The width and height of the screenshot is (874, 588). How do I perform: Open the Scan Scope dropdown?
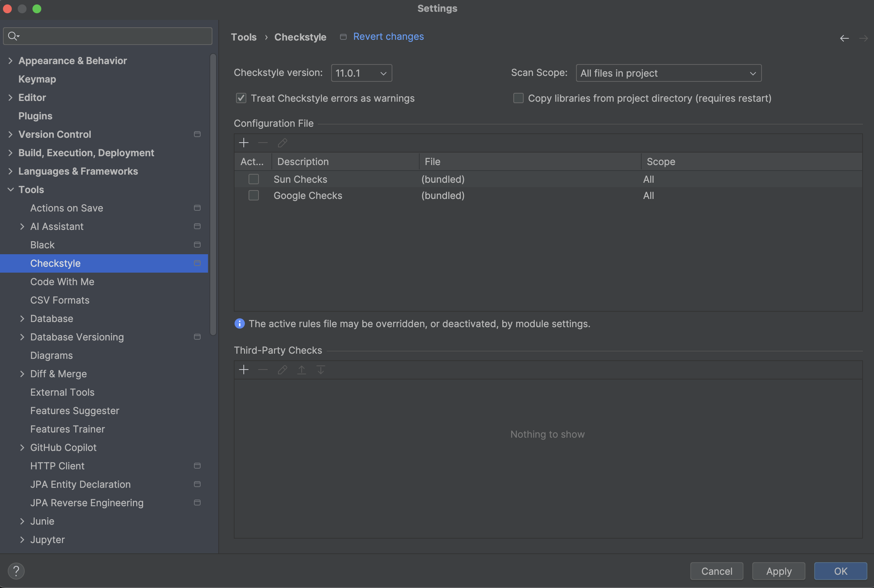click(668, 73)
